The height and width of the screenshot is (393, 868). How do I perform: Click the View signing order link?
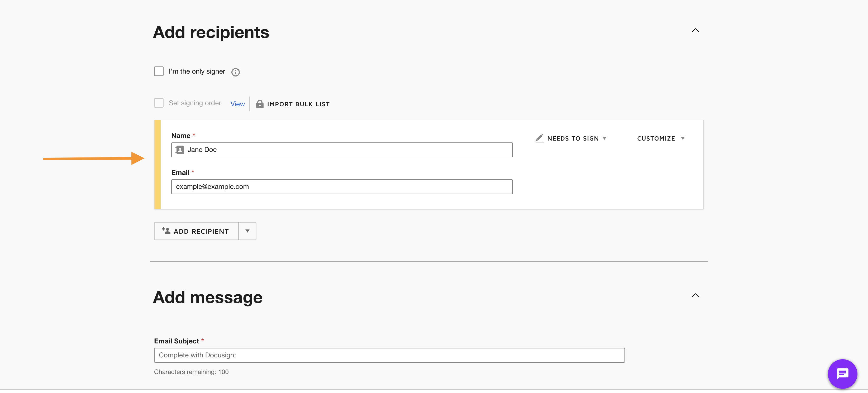tap(237, 104)
